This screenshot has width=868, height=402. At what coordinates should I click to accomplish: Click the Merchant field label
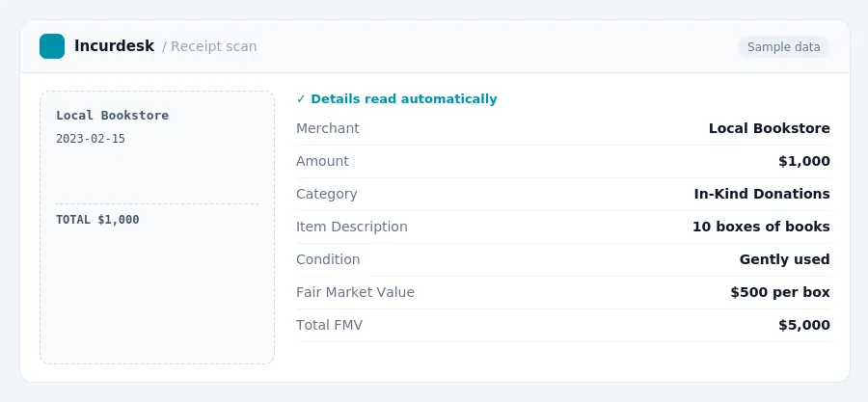pos(328,128)
